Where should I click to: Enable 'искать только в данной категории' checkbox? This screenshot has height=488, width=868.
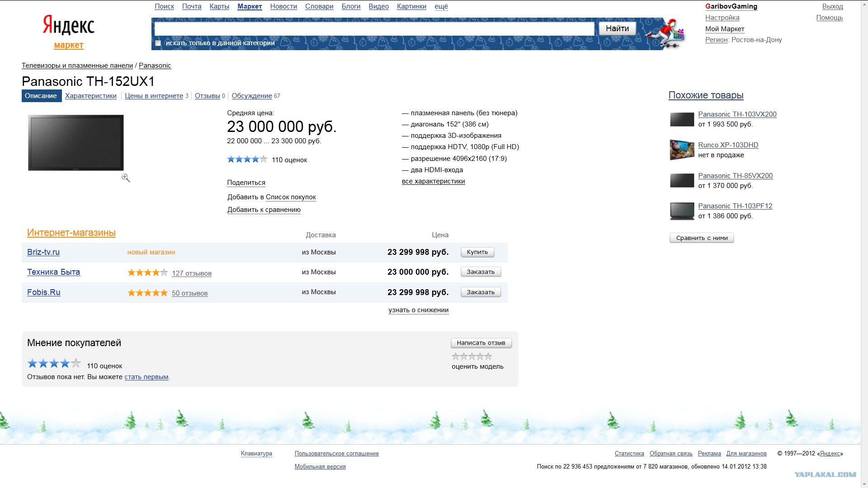(x=158, y=43)
